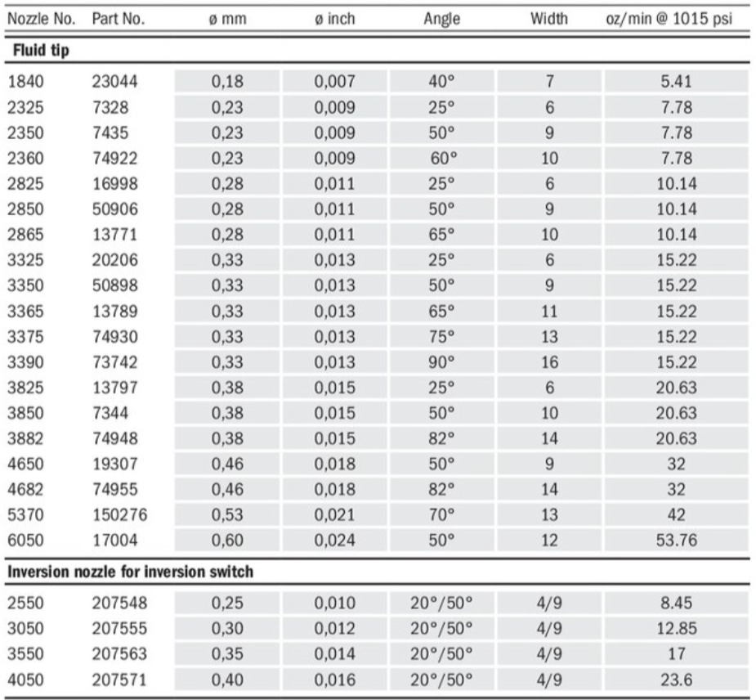Select inversion nozzle number 4050

click(23, 680)
